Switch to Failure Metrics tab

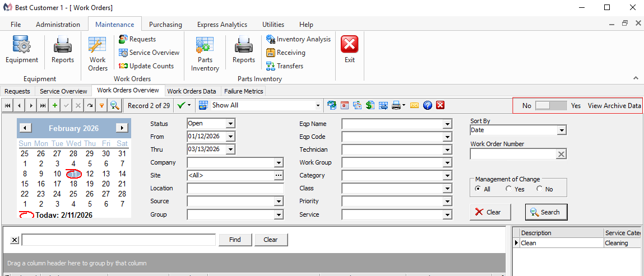[x=244, y=91]
